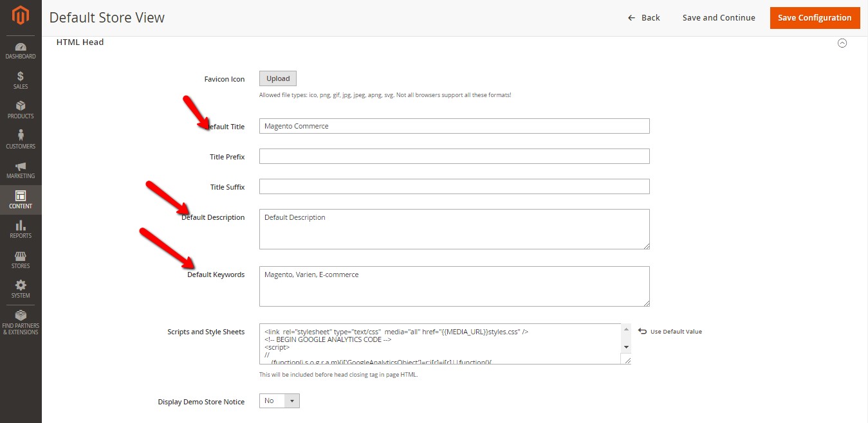Open the Display Demo Store Notice dropdown
The width and height of the screenshot is (868, 423).
click(279, 401)
